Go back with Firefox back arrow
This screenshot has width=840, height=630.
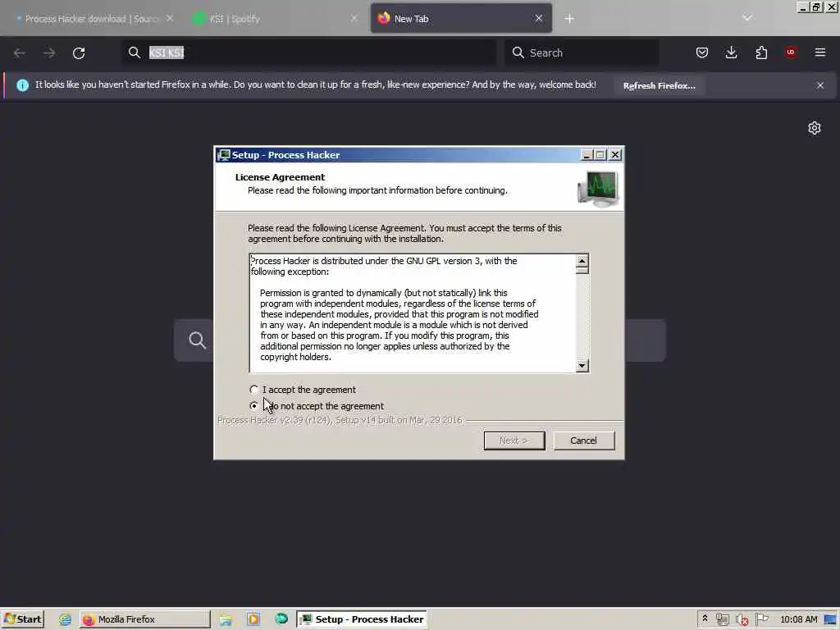coord(20,52)
